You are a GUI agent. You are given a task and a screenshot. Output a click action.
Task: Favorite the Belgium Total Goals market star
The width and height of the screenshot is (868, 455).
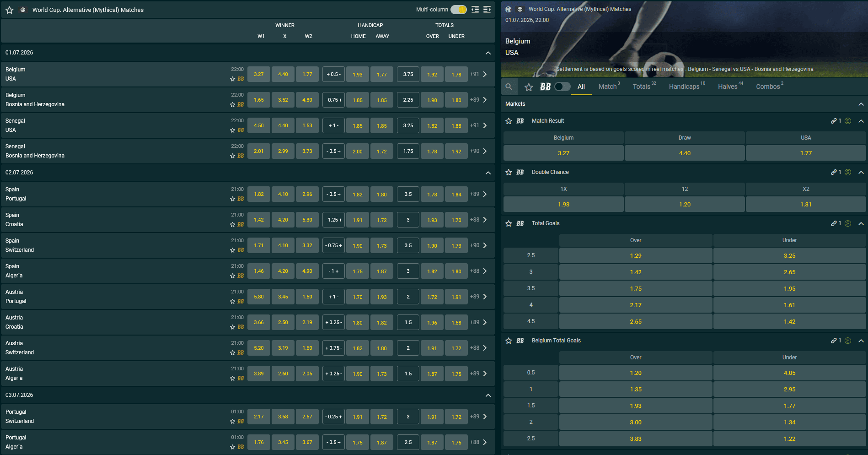pos(509,341)
